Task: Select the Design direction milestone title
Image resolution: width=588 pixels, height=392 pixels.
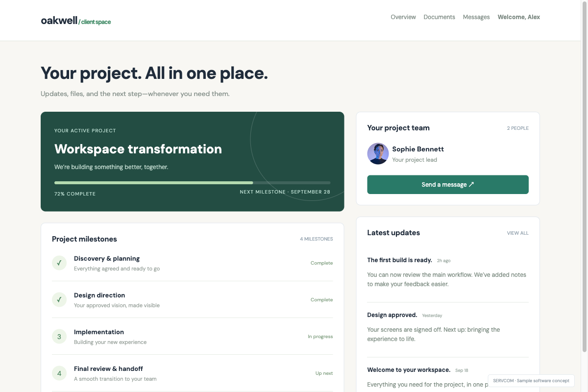Action: click(99, 295)
